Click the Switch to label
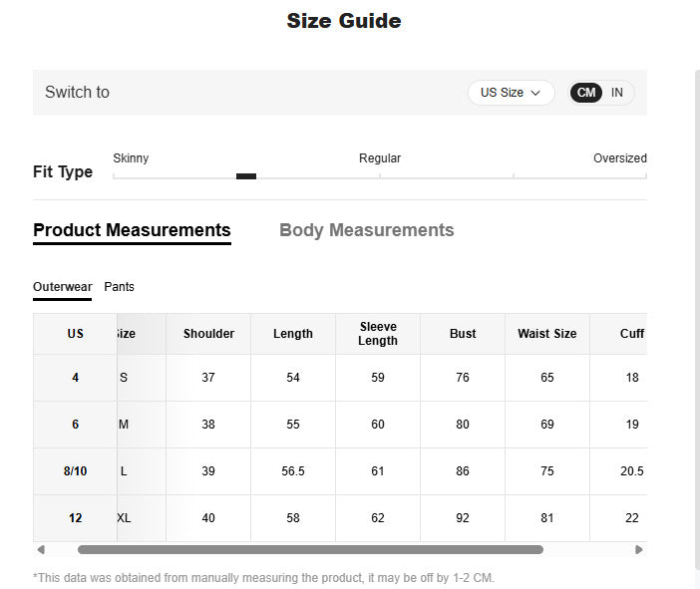Image resolution: width=700 pixels, height=589 pixels. pos(77,93)
